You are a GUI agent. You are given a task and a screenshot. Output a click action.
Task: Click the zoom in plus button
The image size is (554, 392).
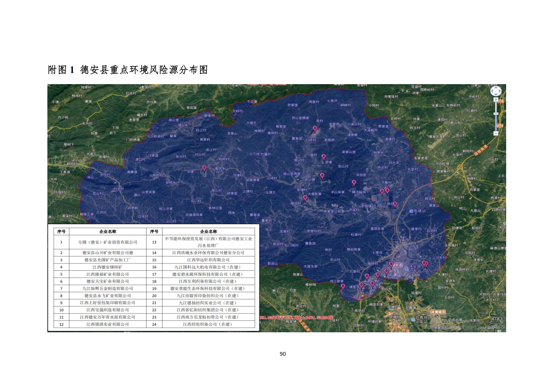click(x=495, y=100)
